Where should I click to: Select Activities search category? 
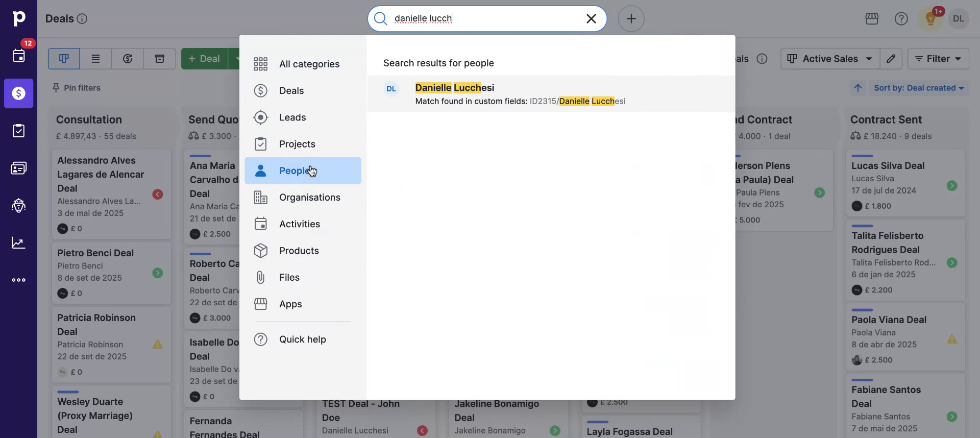303,224
